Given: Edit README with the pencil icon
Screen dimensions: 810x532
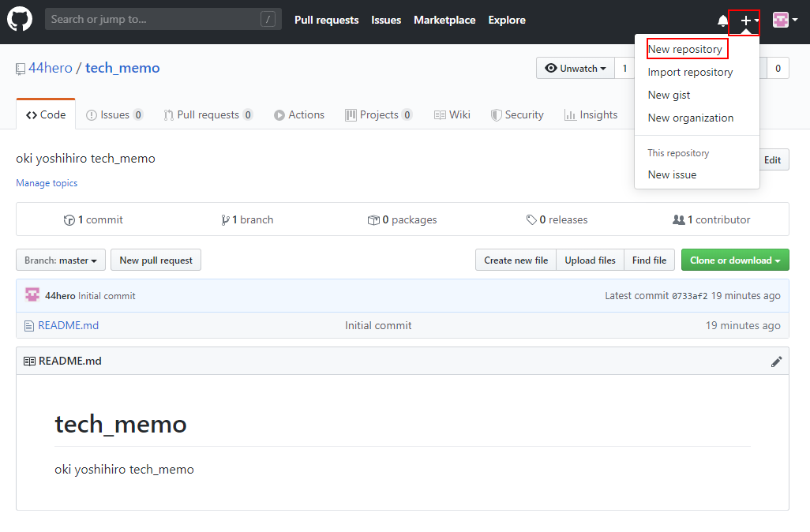Looking at the screenshot, I should 776,362.
